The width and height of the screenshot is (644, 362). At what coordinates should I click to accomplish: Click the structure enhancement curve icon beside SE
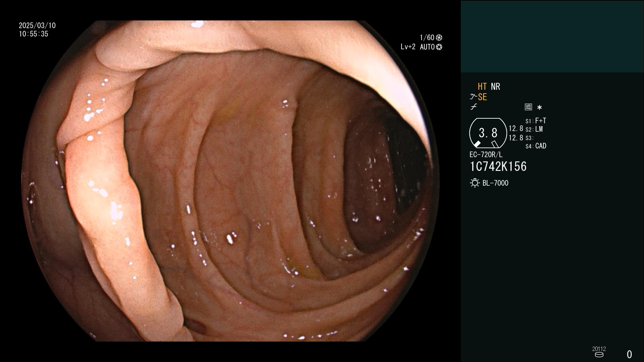click(473, 97)
